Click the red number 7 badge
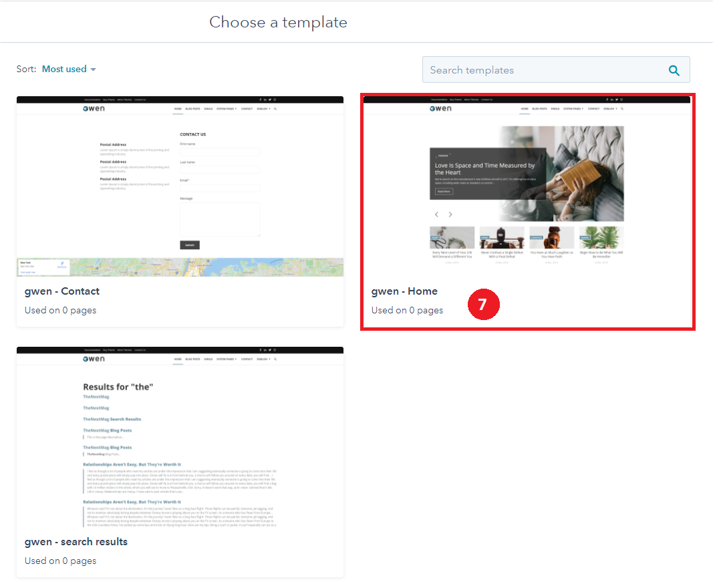 (482, 304)
